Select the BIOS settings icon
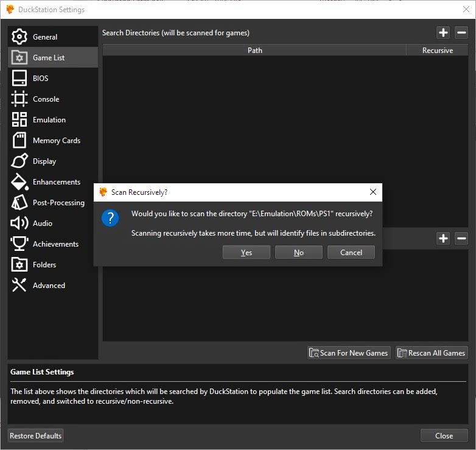 (x=19, y=78)
